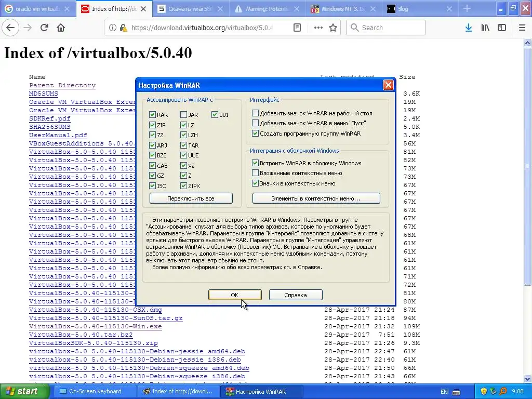The width and height of the screenshot is (532, 399).
Task: Close the WinRAR settings dialog with X
Action: [x=388, y=85]
